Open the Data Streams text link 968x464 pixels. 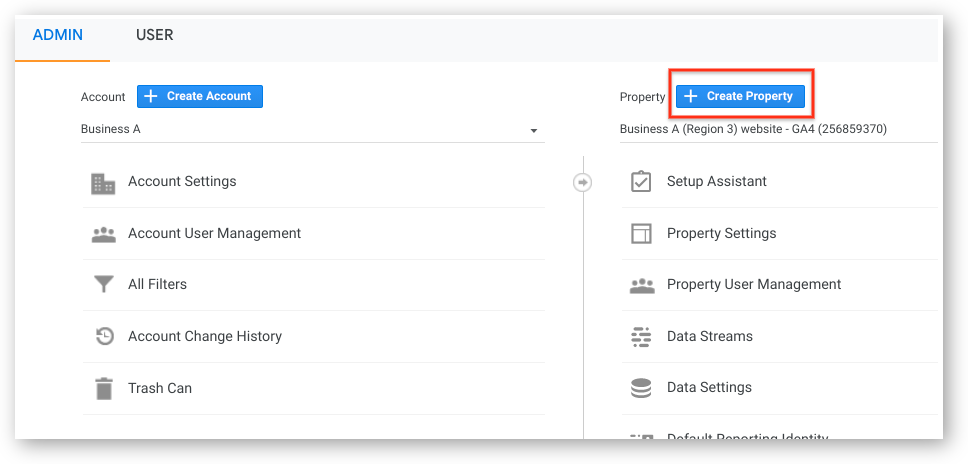click(x=709, y=337)
